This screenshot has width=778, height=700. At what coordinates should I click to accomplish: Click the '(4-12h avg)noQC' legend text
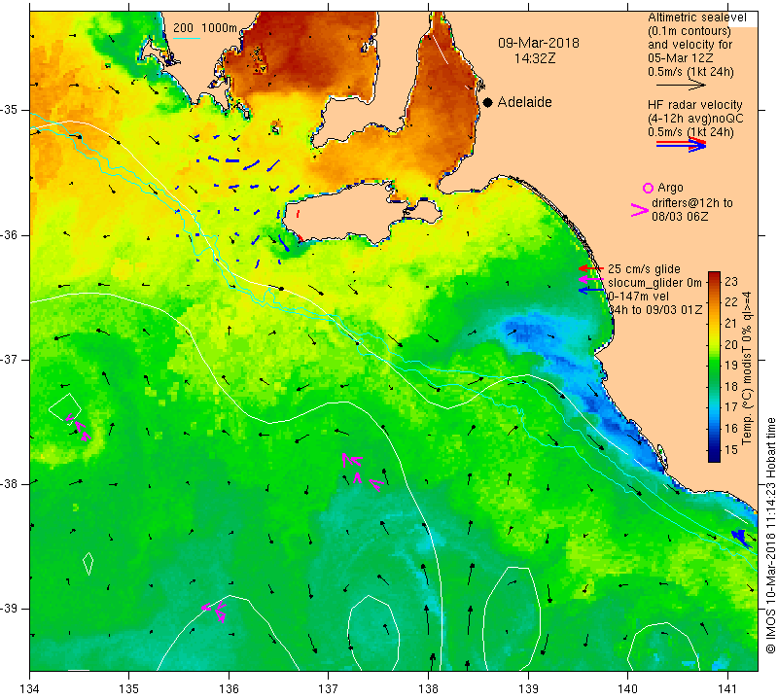(695, 119)
